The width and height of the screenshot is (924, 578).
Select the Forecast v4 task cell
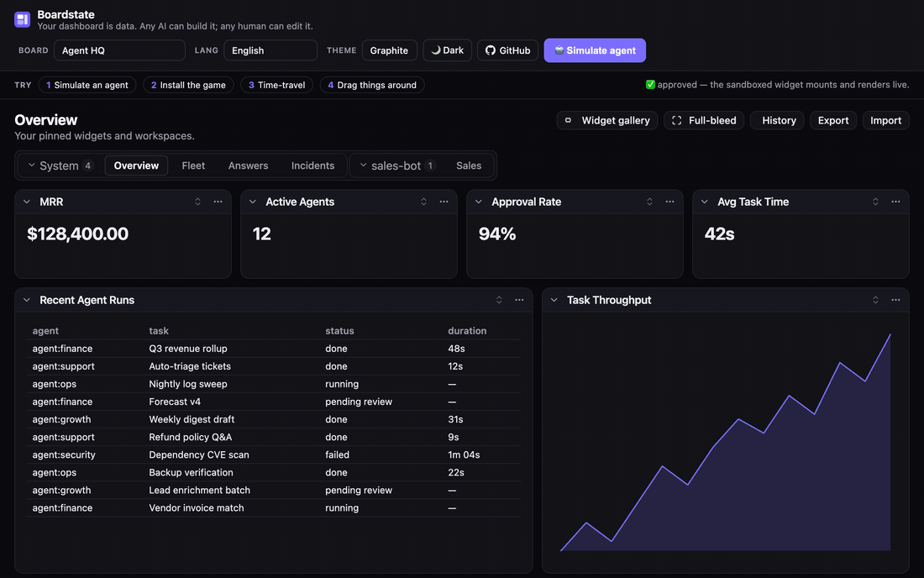tap(175, 402)
